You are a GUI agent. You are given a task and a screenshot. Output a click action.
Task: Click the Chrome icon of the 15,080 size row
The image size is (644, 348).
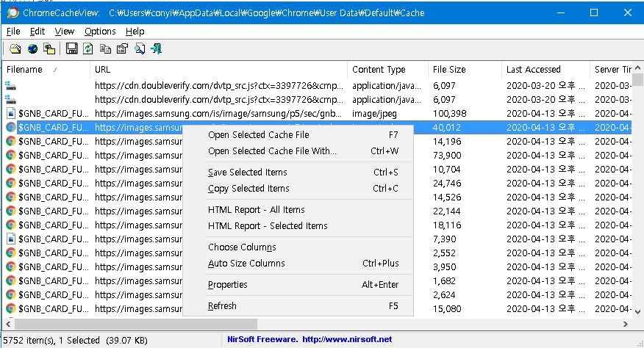coord(11,308)
